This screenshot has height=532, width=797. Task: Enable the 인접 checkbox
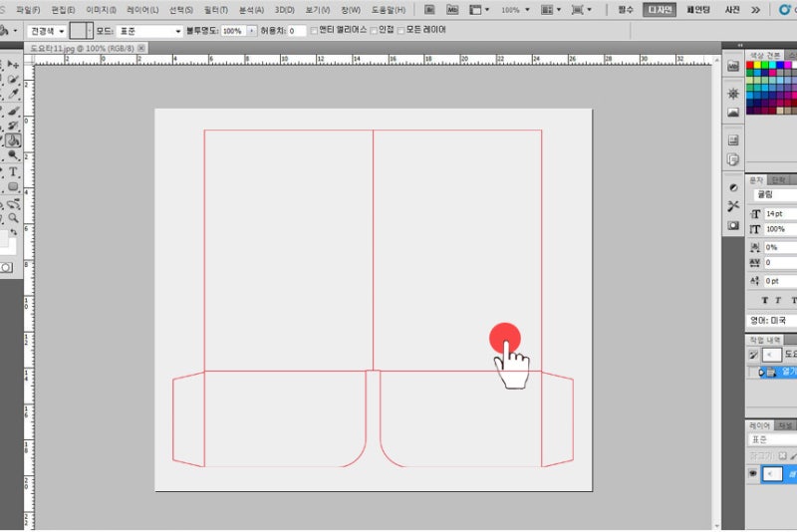coord(374,31)
